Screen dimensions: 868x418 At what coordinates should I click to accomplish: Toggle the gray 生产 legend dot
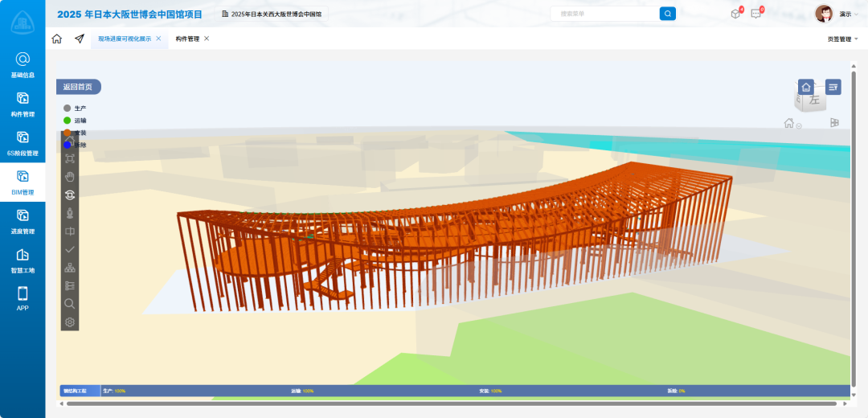[68, 108]
